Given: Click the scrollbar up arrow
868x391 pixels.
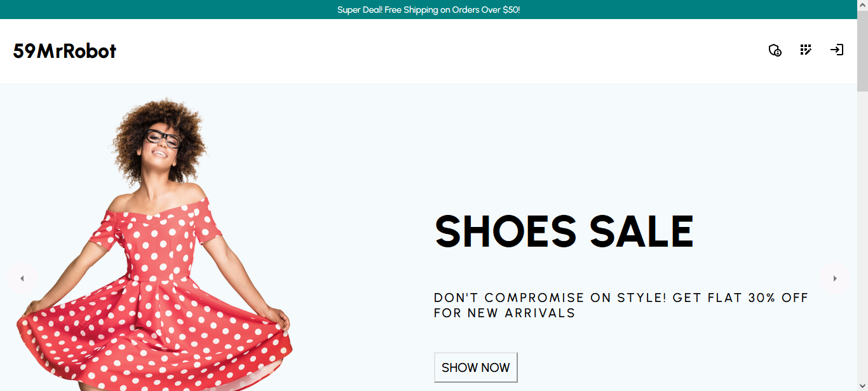Looking at the screenshot, I should pos(862,5).
